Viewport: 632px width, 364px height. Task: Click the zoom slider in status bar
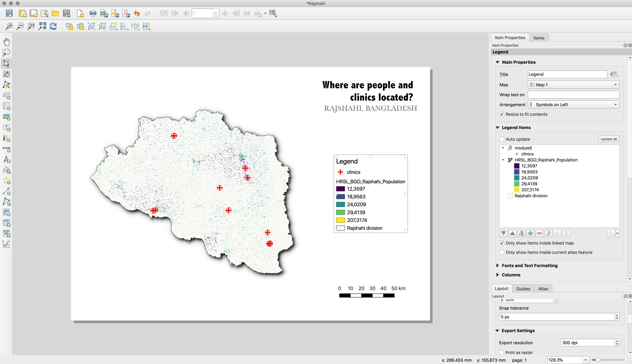pyautogui.click(x=608, y=360)
